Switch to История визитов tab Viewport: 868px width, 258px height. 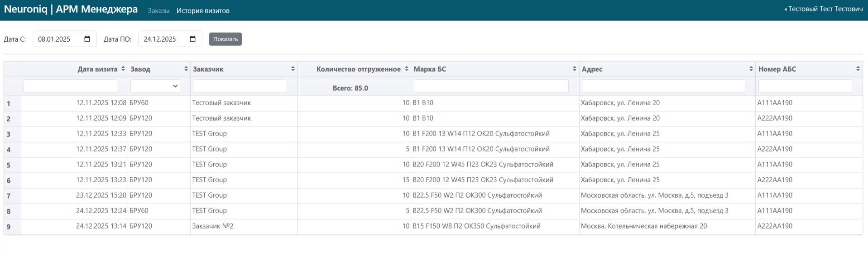click(203, 11)
